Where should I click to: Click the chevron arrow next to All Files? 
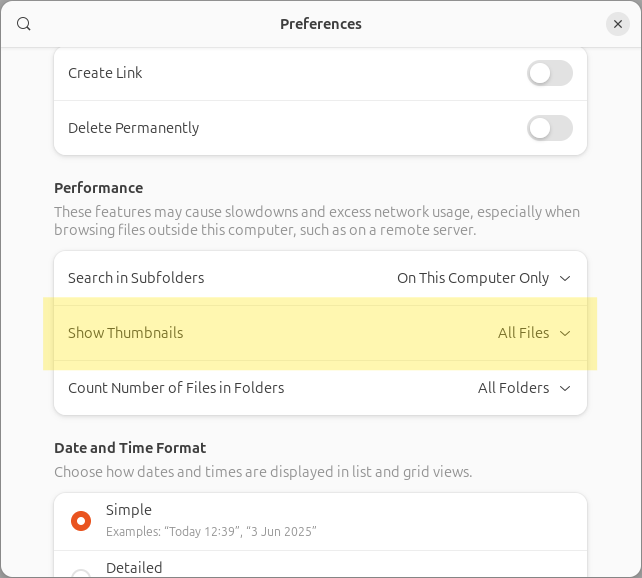pyautogui.click(x=565, y=333)
